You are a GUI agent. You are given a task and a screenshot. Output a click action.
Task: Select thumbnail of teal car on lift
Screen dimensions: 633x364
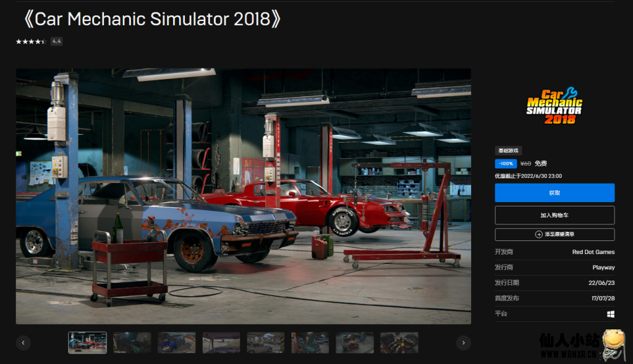310,342
